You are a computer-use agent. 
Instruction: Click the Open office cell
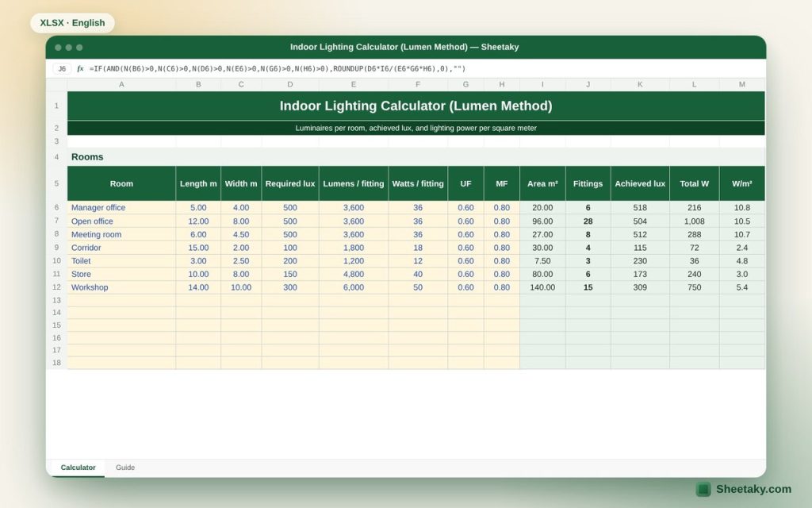click(121, 221)
